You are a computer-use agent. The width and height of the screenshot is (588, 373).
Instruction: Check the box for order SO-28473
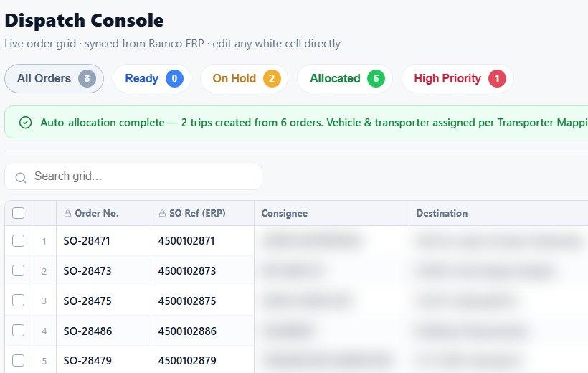coord(19,270)
